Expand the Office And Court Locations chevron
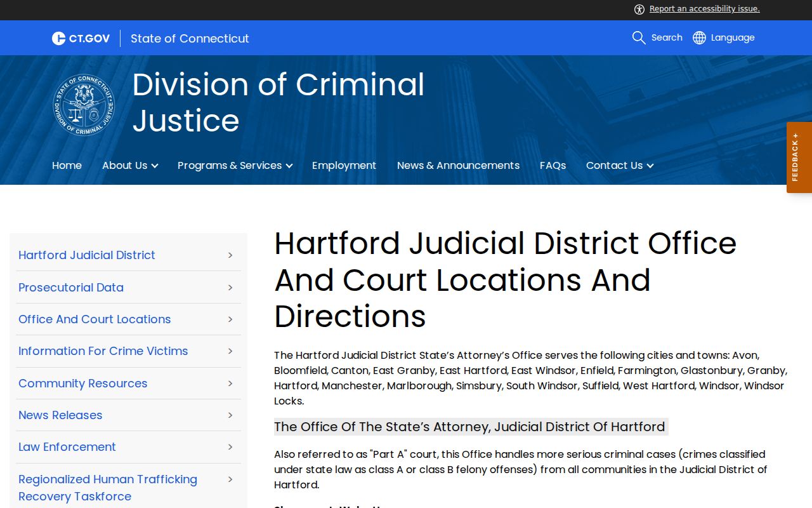The height and width of the screenshot is (508, 812). 230,319
